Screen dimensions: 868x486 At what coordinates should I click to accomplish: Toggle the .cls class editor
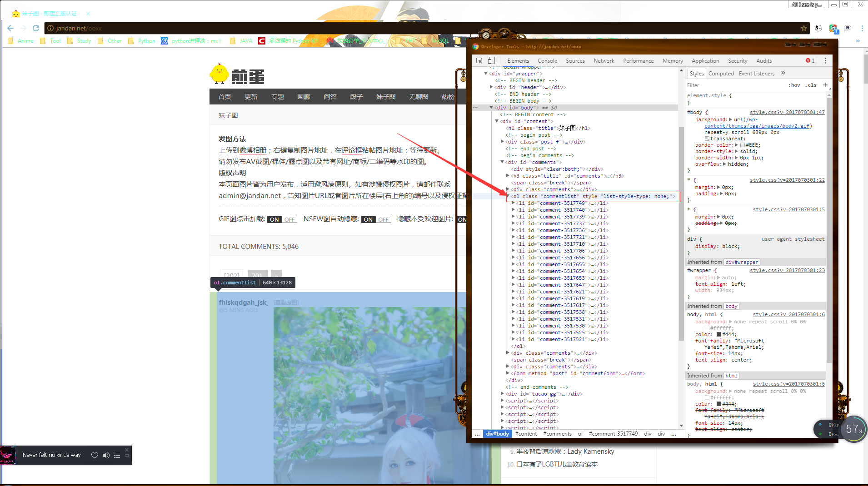point(811,85)
